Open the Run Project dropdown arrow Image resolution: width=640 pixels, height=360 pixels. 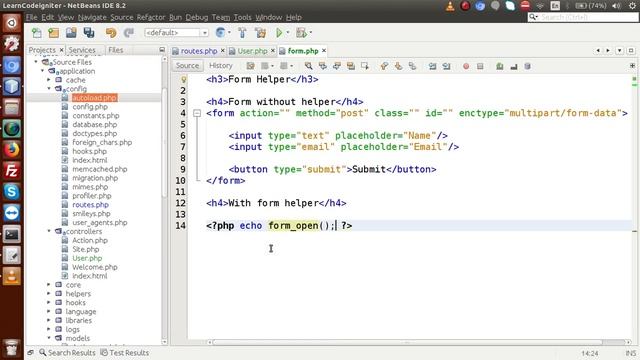[x=288, y=33]
